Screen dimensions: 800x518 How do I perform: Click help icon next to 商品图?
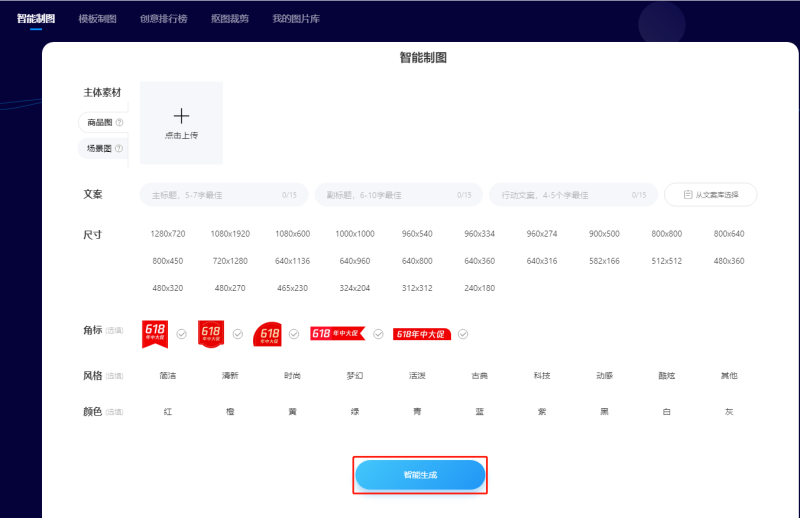(120, 123)
